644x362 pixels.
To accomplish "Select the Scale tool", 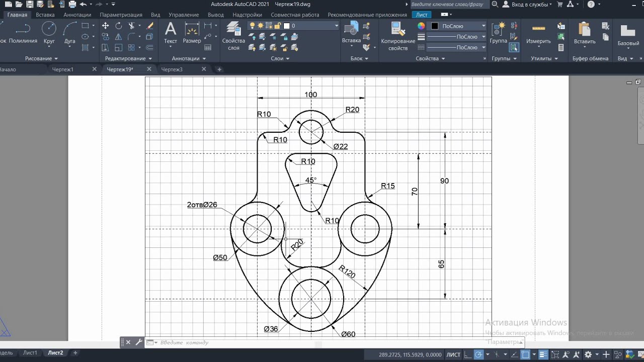I will pos(119,48).
